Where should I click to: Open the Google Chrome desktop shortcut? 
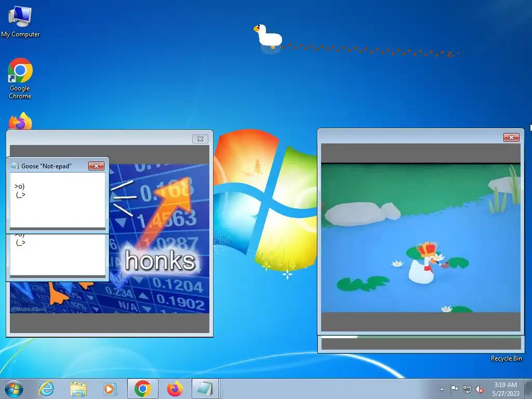tap(20, 78)
